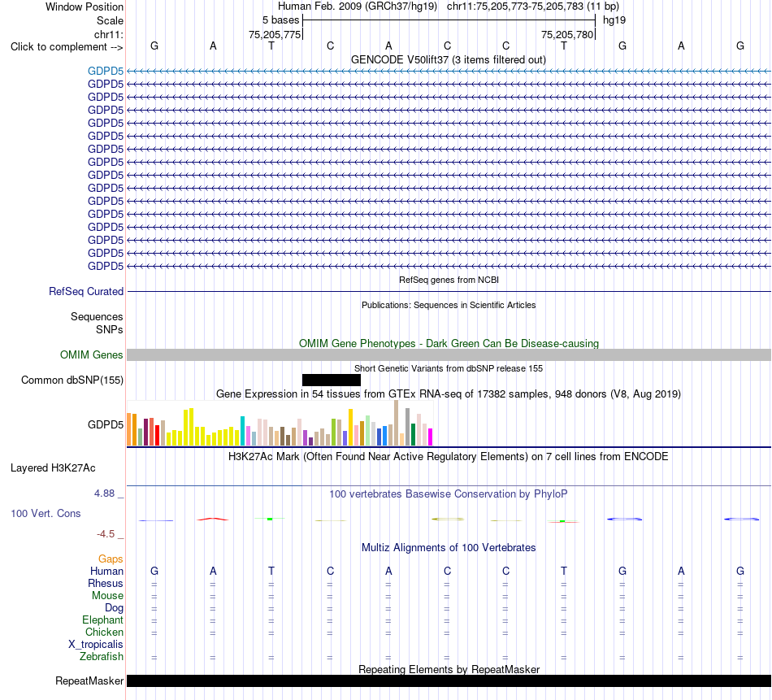Click the Sequences track label
Image resolution: width=772 pixels, height=700 pixels.
[x=97, y=317]
